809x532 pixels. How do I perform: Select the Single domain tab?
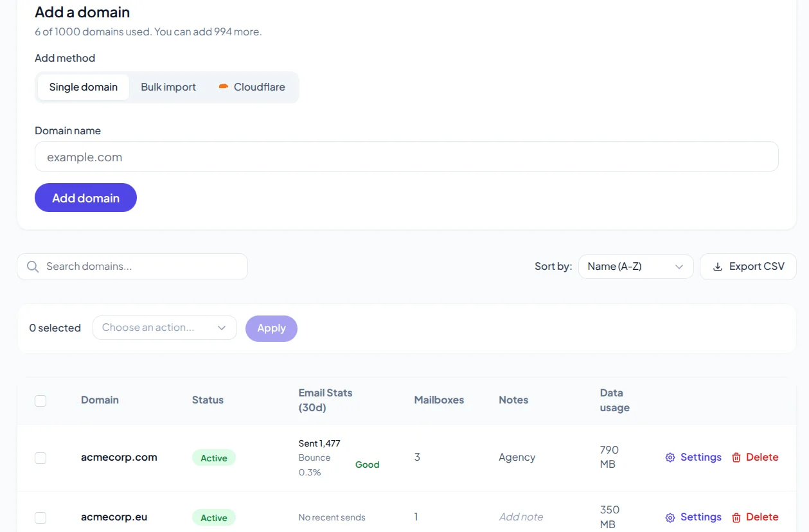84,87
